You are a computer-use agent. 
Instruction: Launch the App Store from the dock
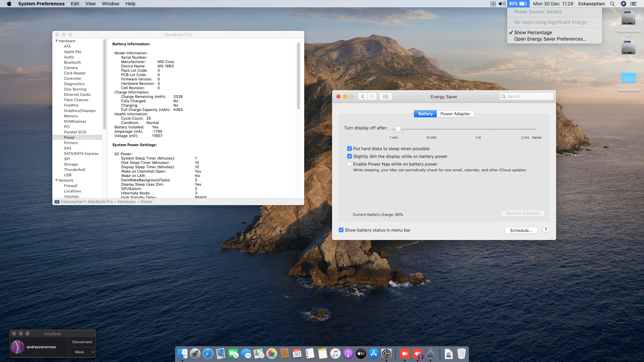[373, 354]
